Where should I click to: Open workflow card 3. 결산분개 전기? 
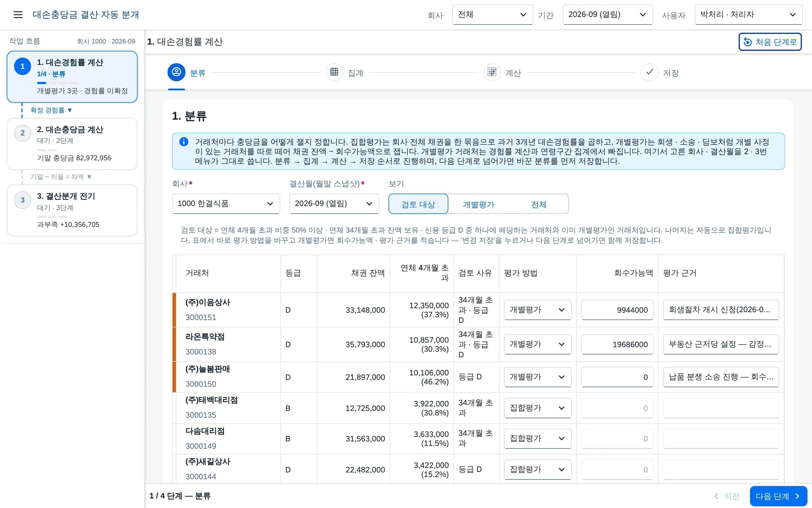[72, 210]
